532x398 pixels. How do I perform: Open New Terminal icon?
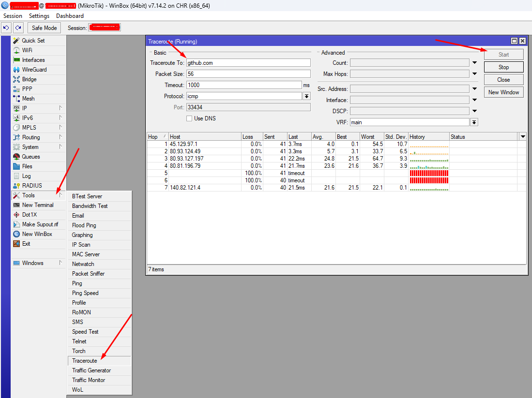(x=16, y=205)
